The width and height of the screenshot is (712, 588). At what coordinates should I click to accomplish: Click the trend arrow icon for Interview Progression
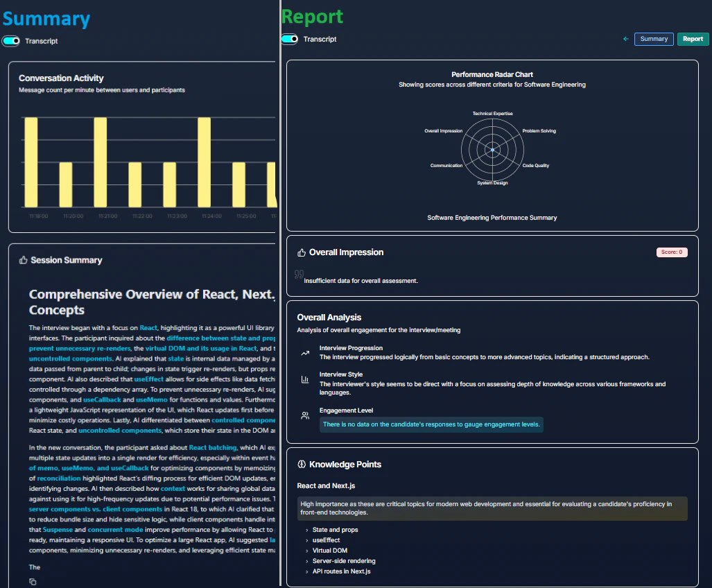click(x=305, y=353)
